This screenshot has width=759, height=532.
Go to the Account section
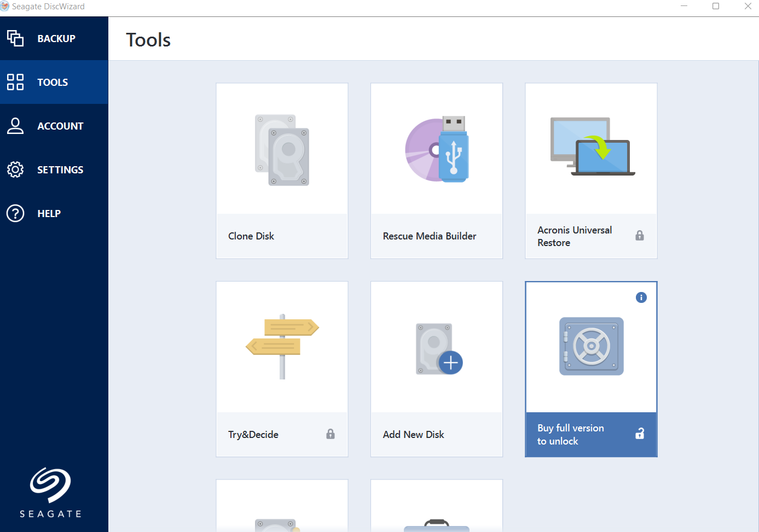coord(54,126)
